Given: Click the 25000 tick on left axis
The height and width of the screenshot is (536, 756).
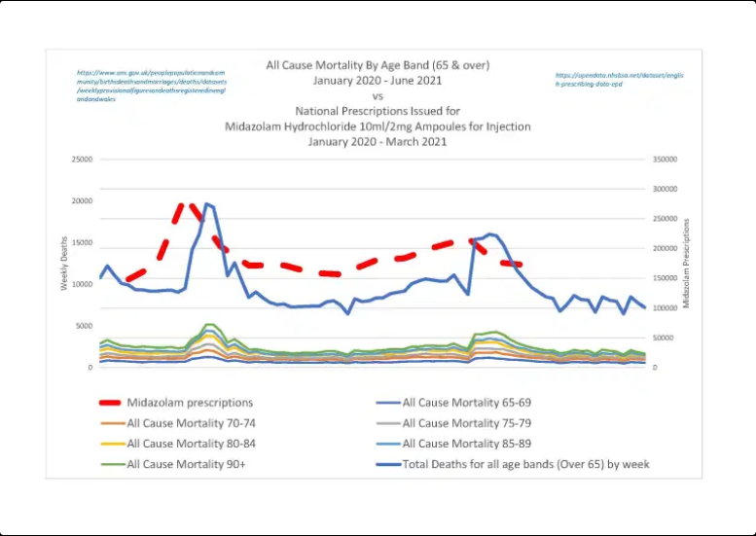Looking at the screenshot, I should [x=80, y=160].
